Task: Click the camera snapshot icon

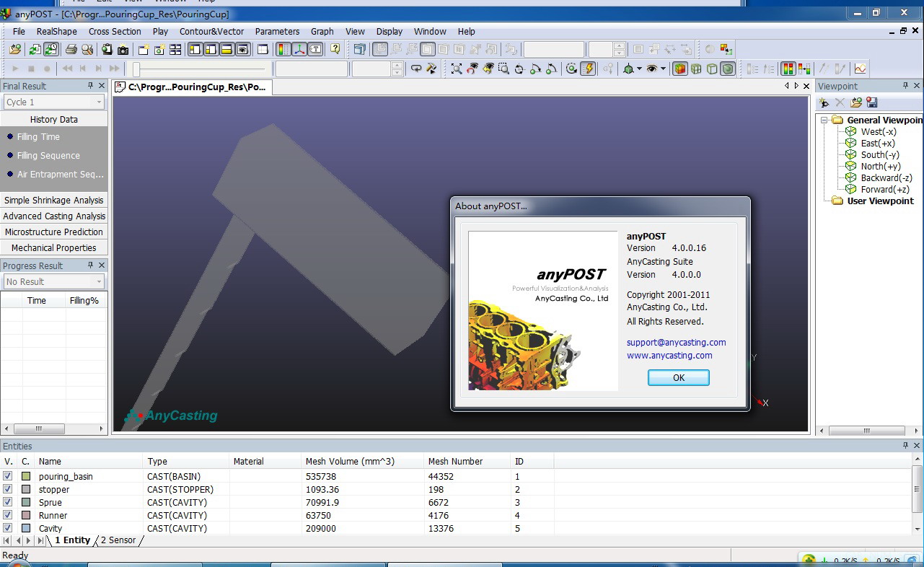Action: [x=123, y=49]
